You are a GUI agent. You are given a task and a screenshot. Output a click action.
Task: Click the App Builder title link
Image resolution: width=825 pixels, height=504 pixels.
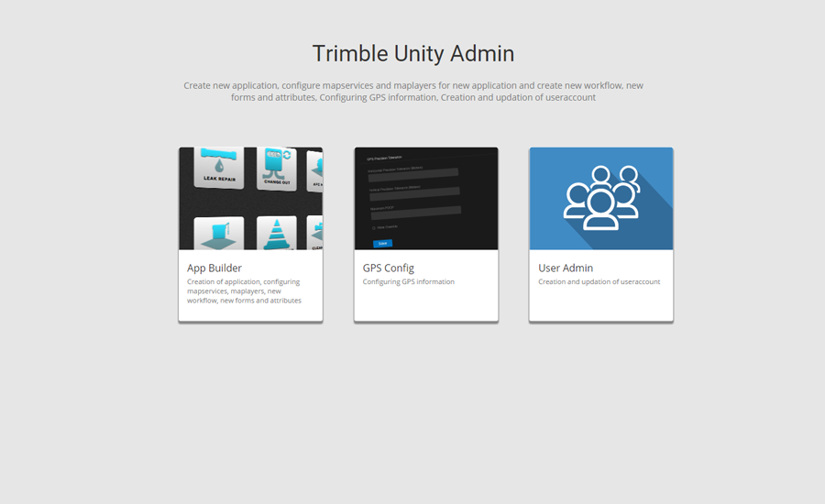[x=214, y=268]
